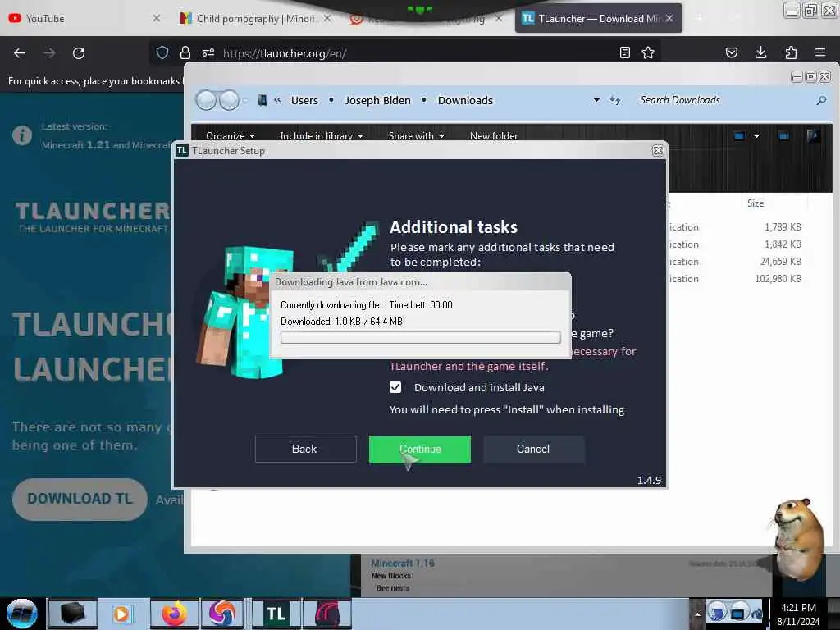Screen dimensions: 840x630
Task: Sort by the Size column header
Action: pyautogui.click(x=756, y=203)
